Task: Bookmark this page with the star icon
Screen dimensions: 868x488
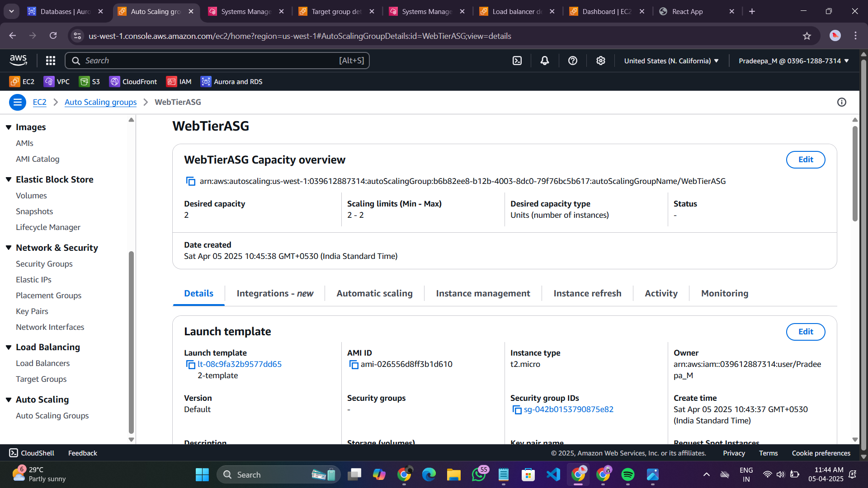Action: (x=807, y=36)
